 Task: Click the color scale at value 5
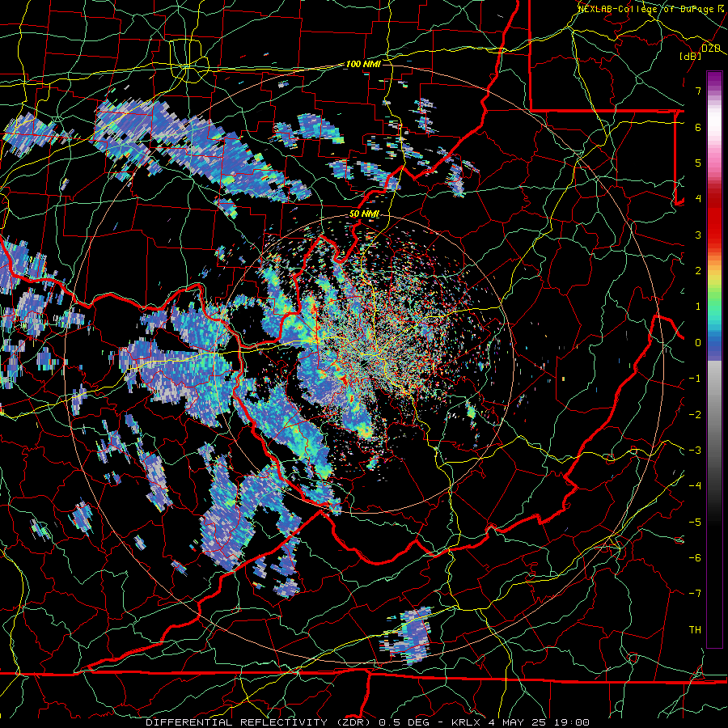coord(714,163)
